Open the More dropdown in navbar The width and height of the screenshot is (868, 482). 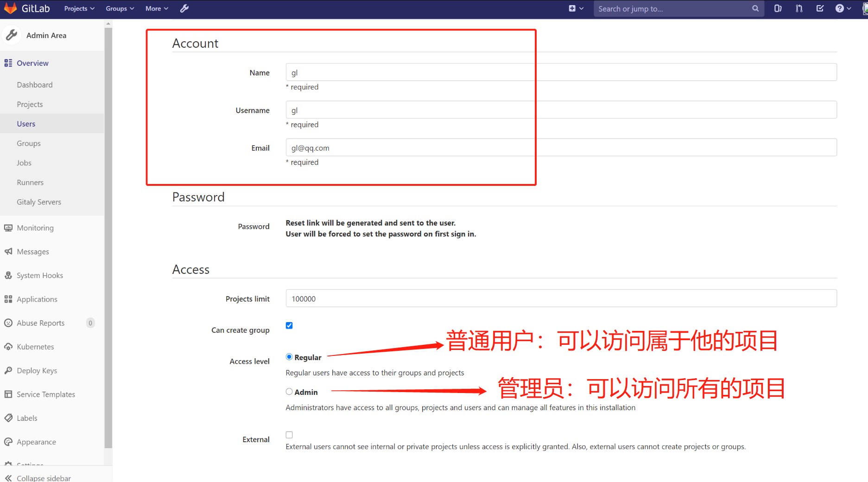pyautogui.click(x=157, y=8)
